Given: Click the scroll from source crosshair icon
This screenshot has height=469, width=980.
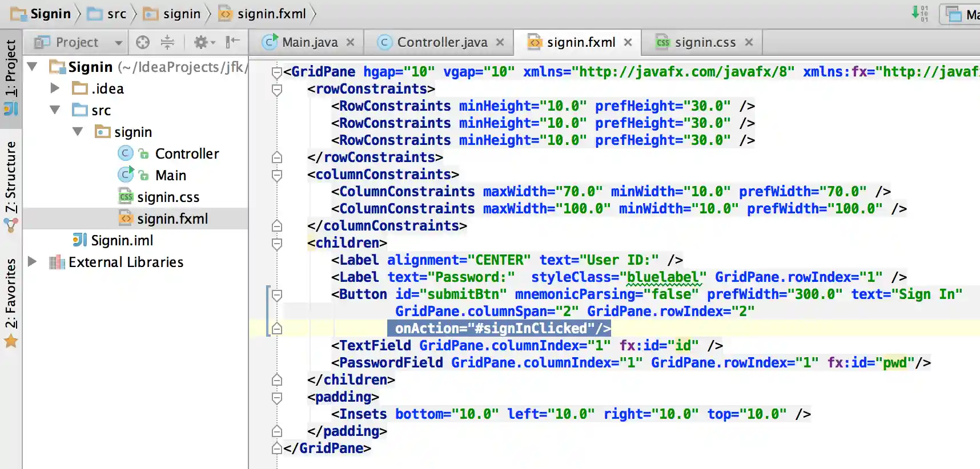Looking at the screenshot, I should (x=143, y=42).
